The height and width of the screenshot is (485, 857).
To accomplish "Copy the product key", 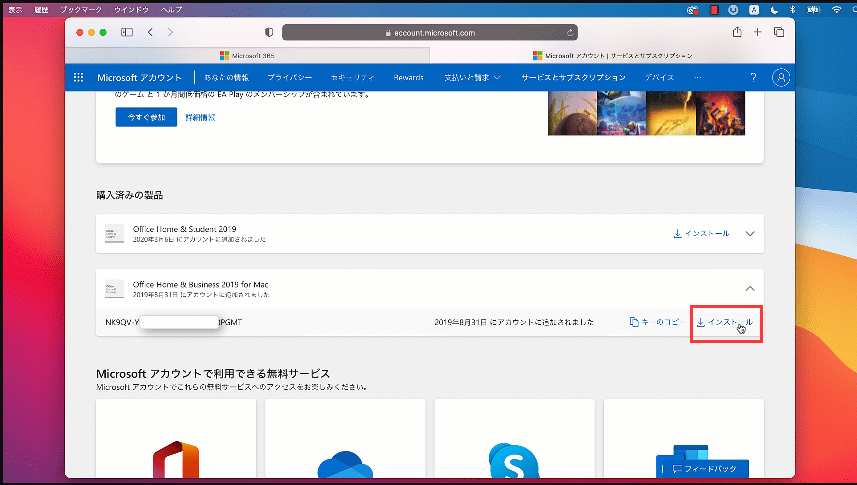I will coord(654,322).
